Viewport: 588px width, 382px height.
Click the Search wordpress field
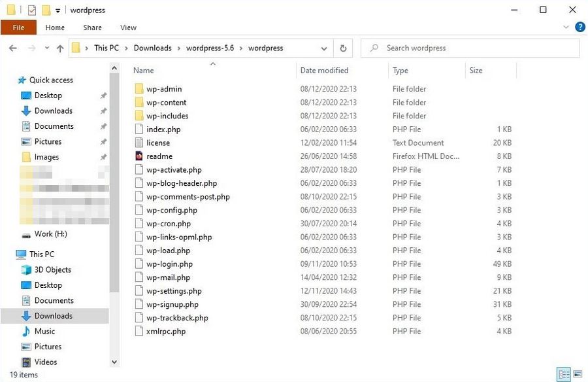[470, 48]
